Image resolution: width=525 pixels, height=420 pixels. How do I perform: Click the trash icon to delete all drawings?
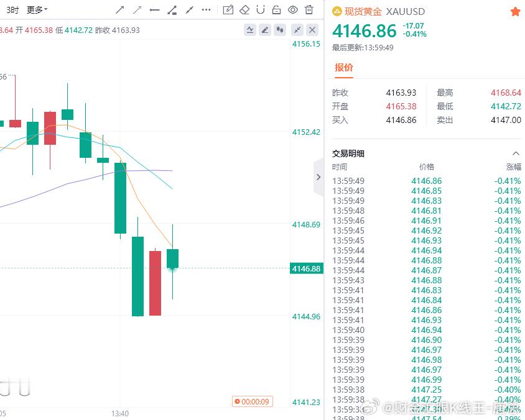[309, 9]
